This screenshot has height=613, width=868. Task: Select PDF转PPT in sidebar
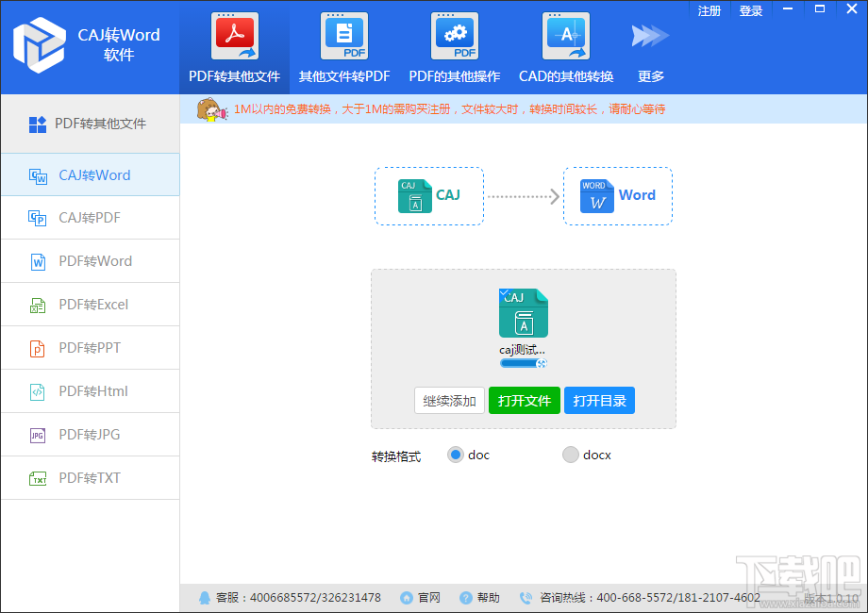click(91, 348)
